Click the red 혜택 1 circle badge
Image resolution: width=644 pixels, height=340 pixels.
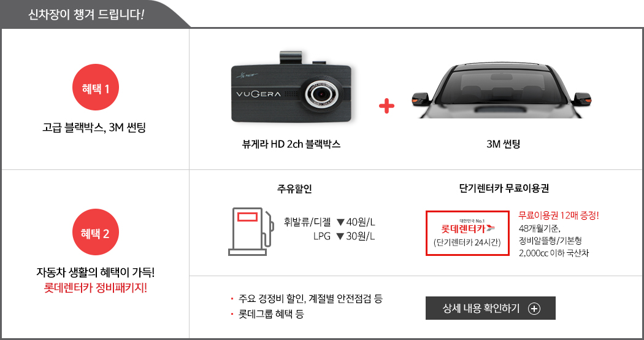(x=95, y=87)
